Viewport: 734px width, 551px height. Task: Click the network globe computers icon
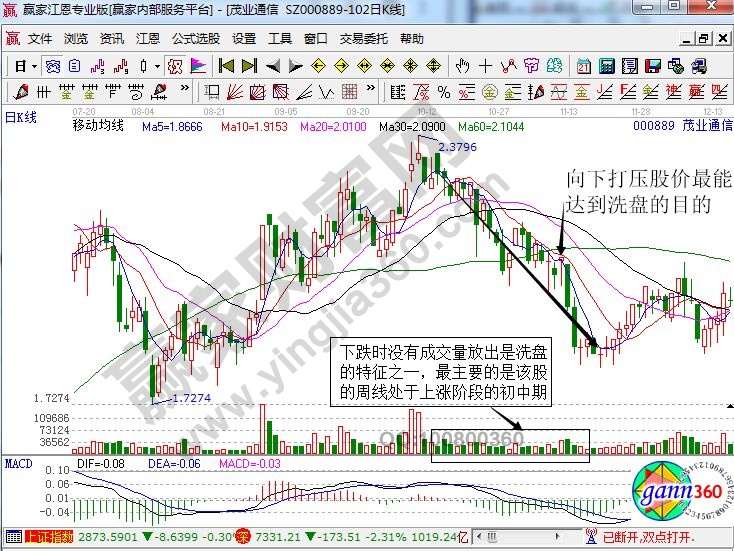click(x=675, y=66)
